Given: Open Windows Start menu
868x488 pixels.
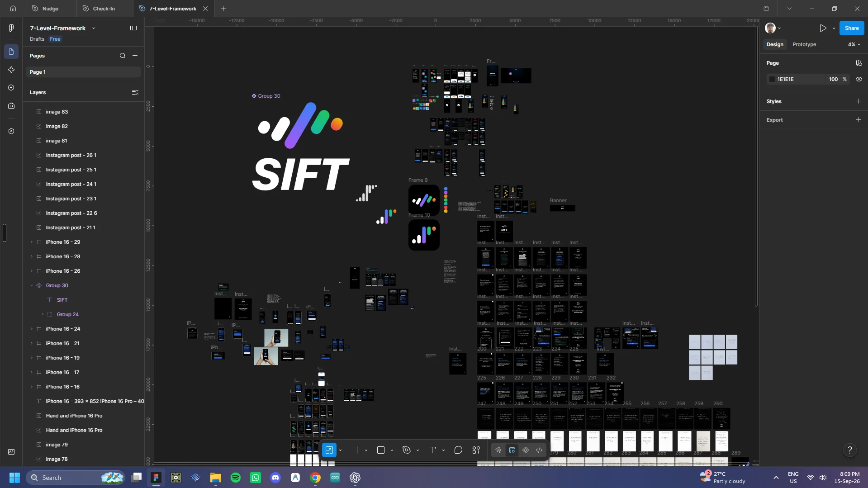Looking at the screenshot, I should (x=14, y=478).
